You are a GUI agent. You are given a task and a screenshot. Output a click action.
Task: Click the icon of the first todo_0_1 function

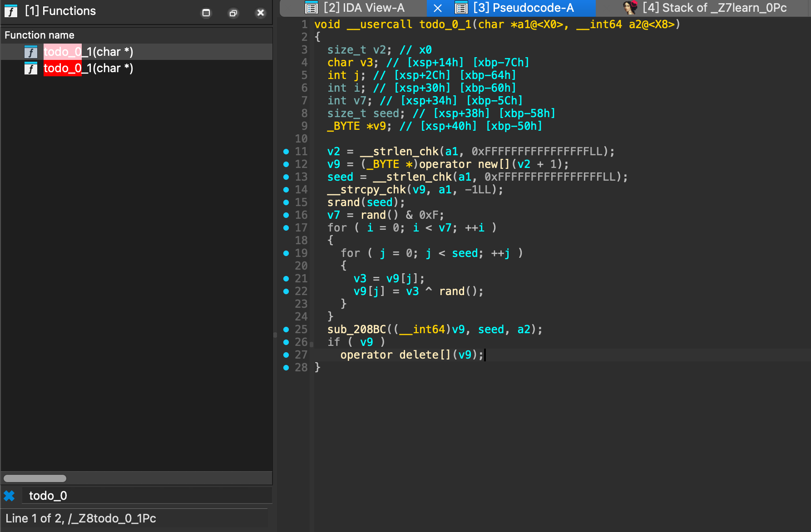[31, 52]
